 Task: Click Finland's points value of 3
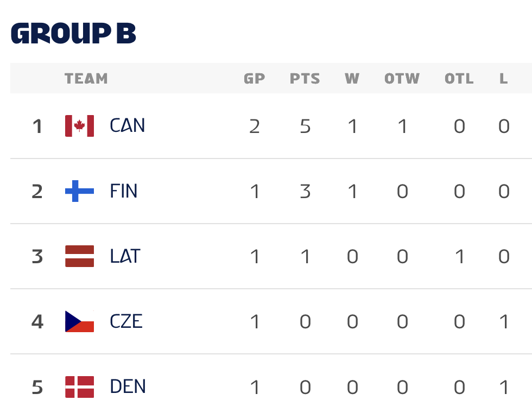point(305,192)
